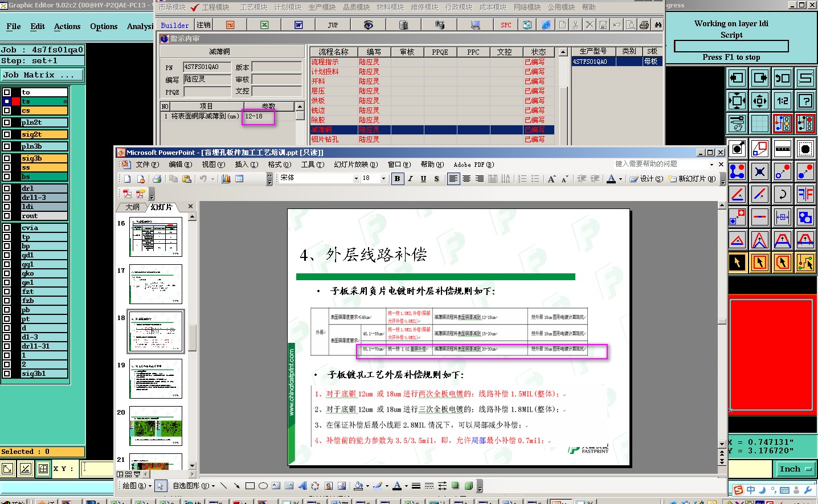Open the Actions menu in Graphic Editor
This screenshot has height=504, width=818.
coord(67,27)
